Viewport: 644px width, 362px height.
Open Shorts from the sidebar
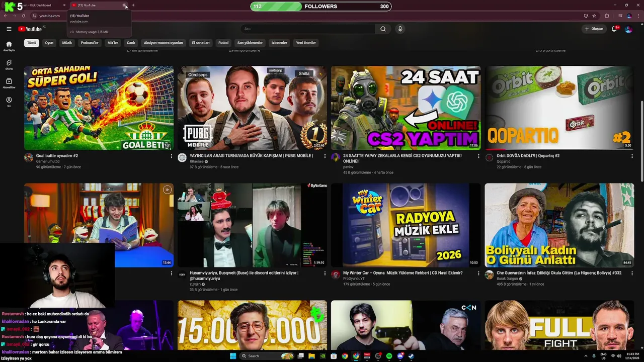click(x=9, y=65)
